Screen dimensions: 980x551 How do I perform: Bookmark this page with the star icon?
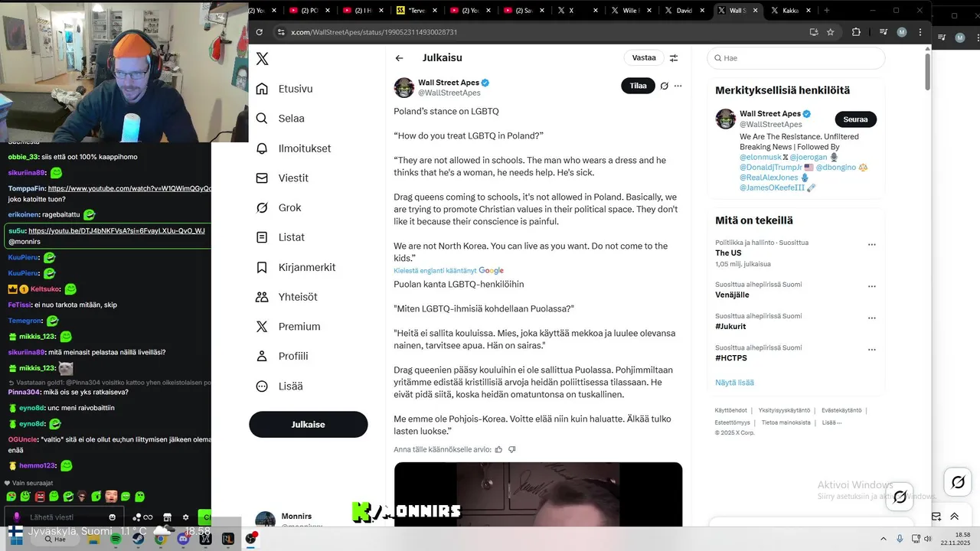[830, 32]
